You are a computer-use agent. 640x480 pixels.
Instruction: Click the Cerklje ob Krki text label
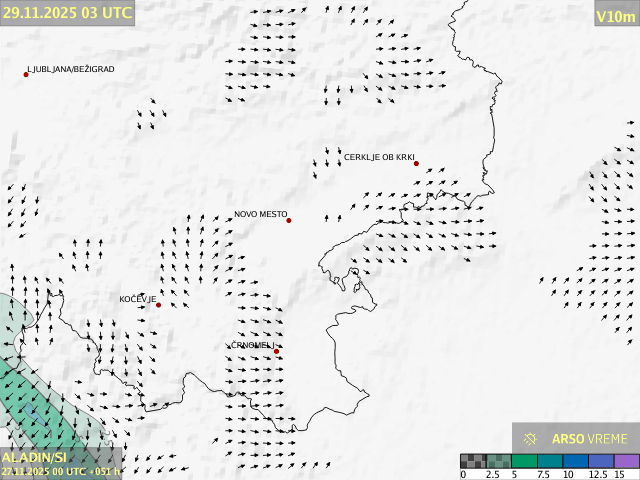[x=378, y=158]
